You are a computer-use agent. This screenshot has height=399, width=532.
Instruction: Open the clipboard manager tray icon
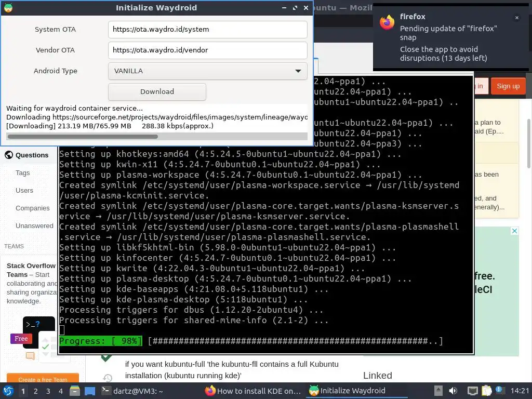click(486, 391)
